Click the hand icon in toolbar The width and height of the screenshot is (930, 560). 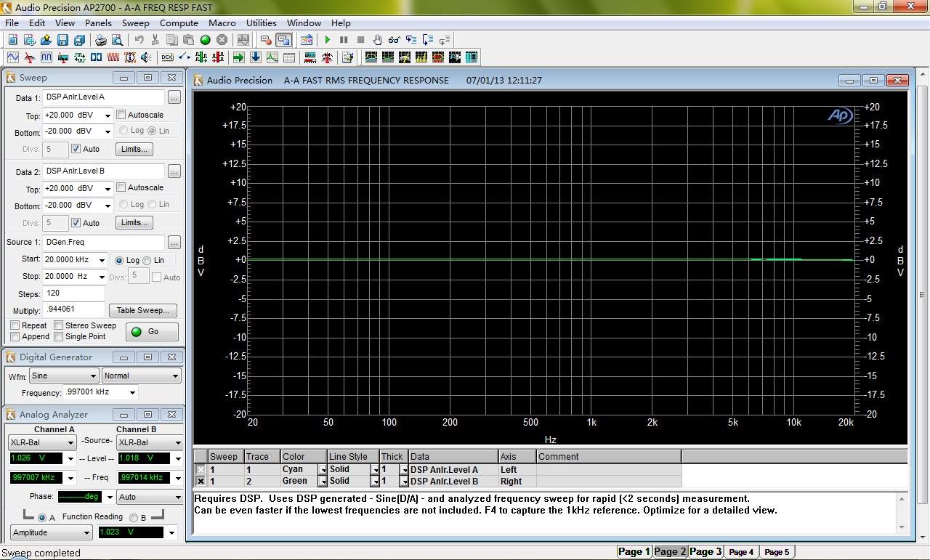(377, 40)
